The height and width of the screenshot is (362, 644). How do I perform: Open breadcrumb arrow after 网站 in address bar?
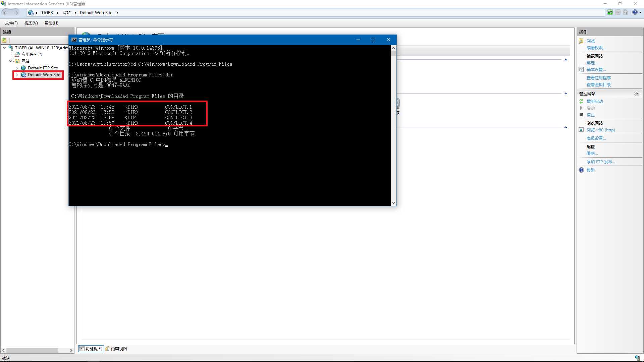[x=75, y=13]
